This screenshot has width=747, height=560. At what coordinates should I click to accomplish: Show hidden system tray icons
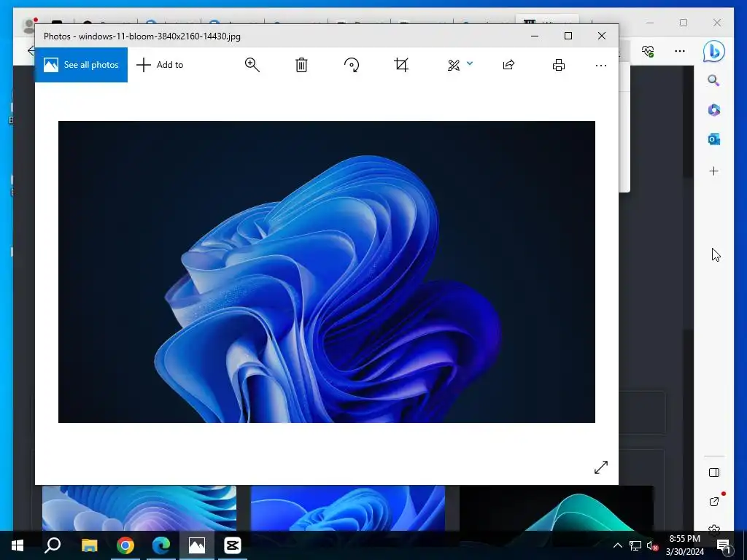tap(617, 545)
